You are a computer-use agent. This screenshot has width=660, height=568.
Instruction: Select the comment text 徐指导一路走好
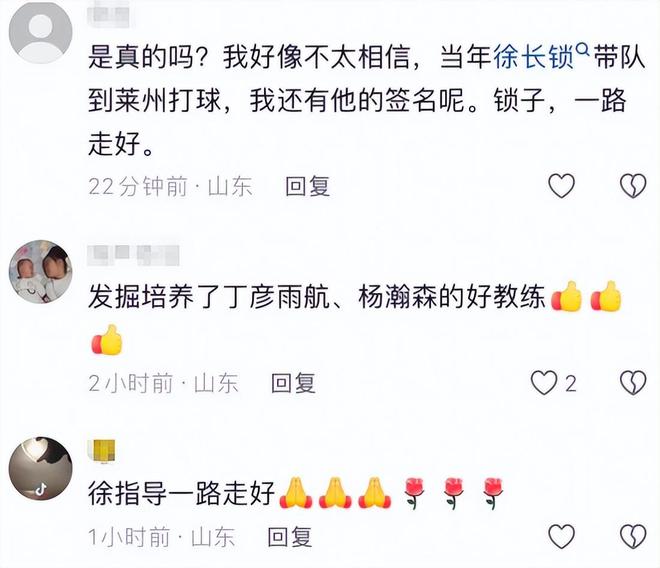[296, 493]
